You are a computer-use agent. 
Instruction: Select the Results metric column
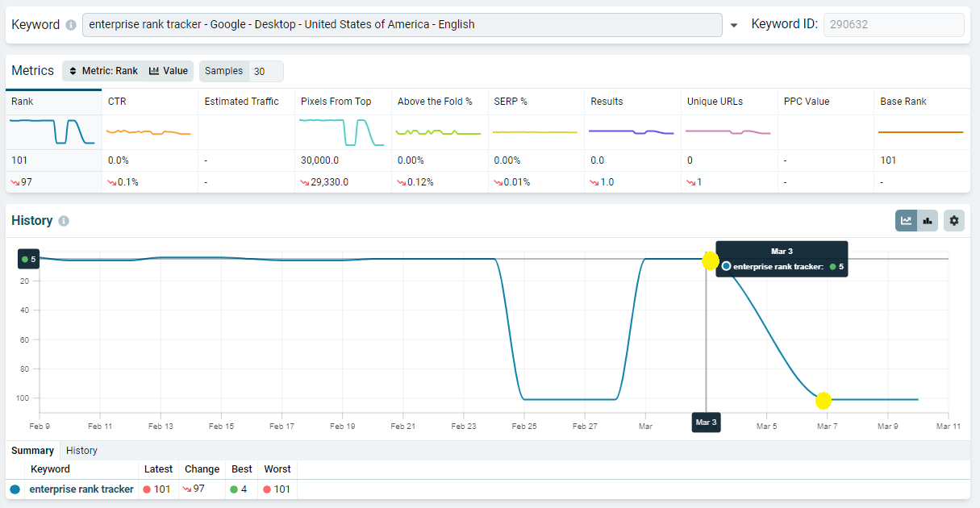point(632,102)
